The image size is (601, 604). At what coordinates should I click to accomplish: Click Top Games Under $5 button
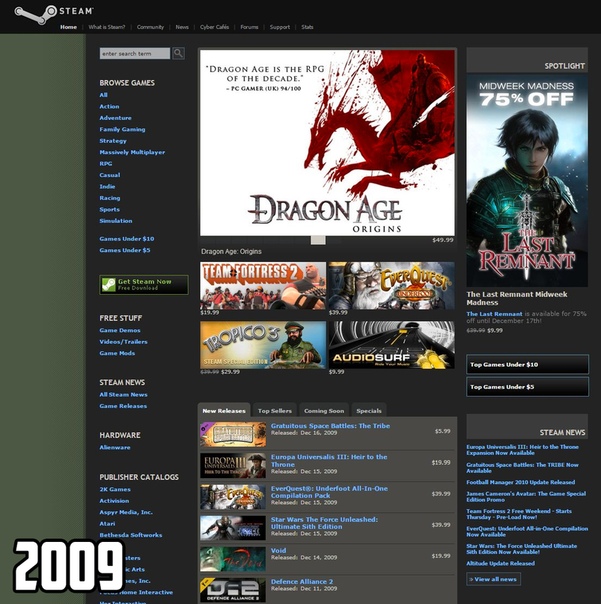click(x=527, y=387)
